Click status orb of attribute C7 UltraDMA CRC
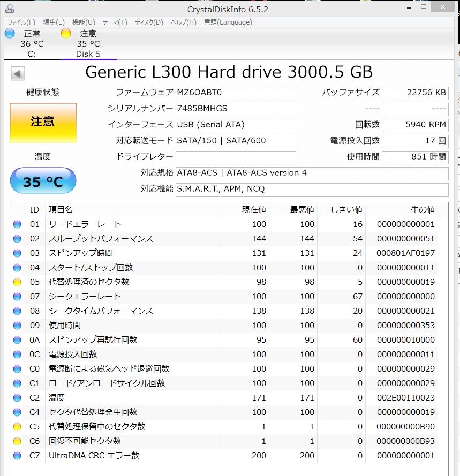The height and width of the screenshot is (476, 460). [x=17, y=456]
